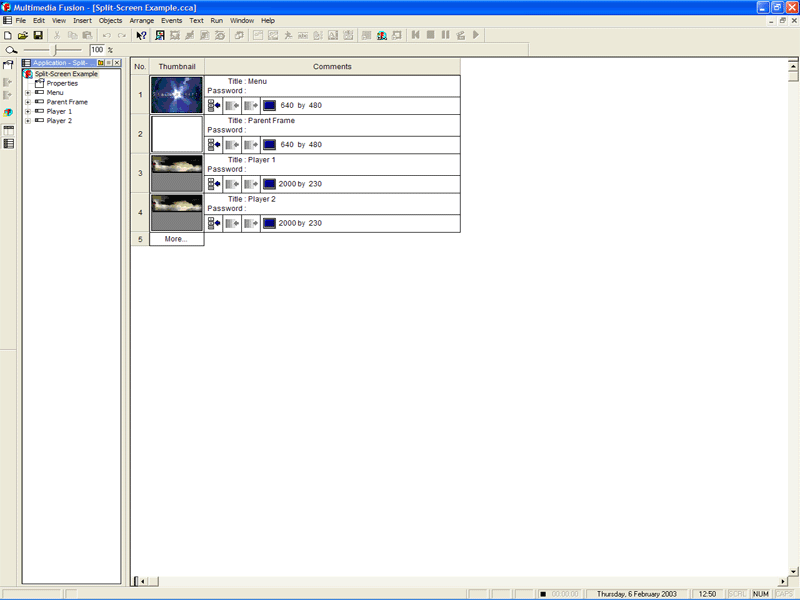Click the Comments column header
800x600 pixels.
point(332,67)
